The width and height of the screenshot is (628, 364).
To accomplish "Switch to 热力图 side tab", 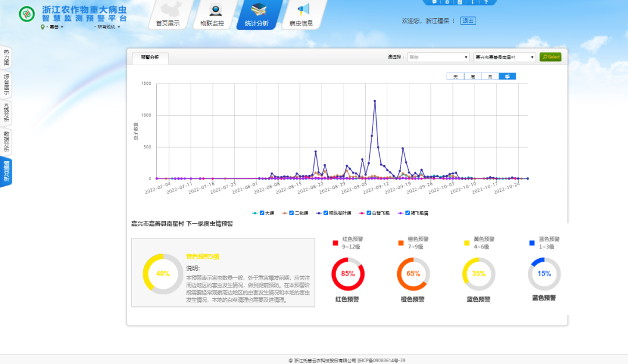I will 6,57.
